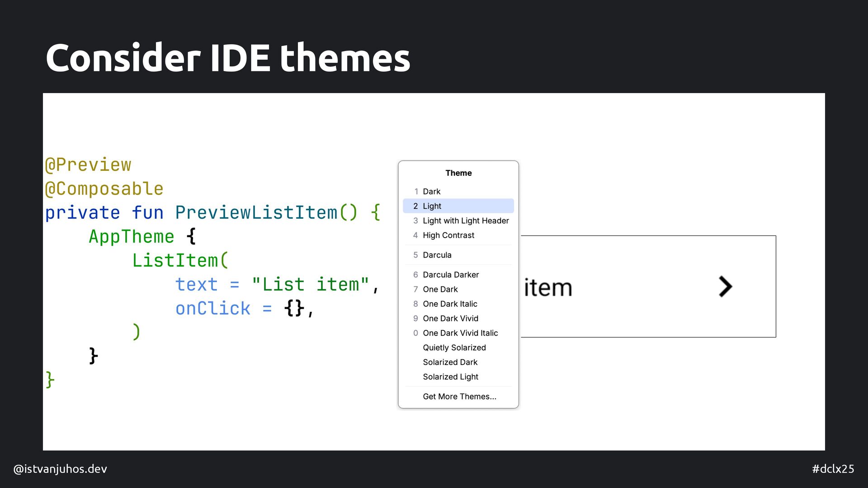
Task: Select One Dark Vivid Italic theme
Action: click(458, 333)
